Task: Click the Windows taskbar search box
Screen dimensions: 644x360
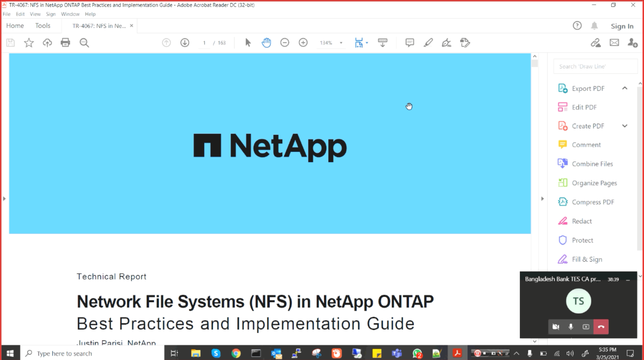Action: pos(93,353)
